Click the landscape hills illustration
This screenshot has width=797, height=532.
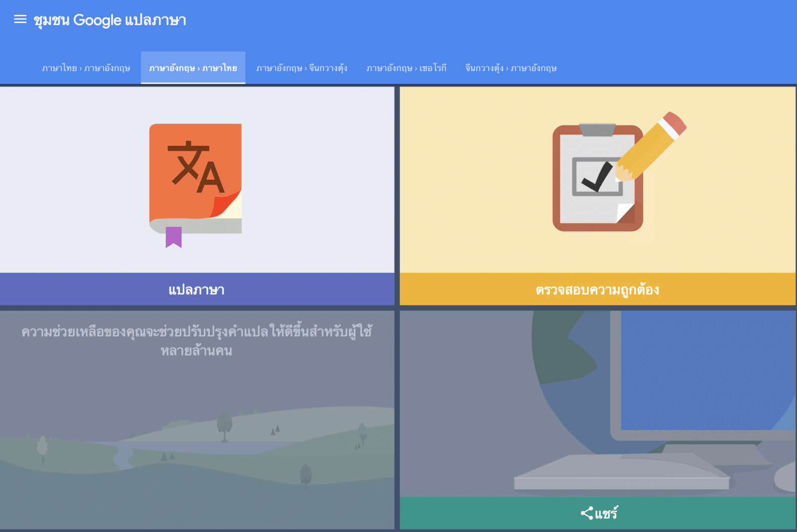197,448
